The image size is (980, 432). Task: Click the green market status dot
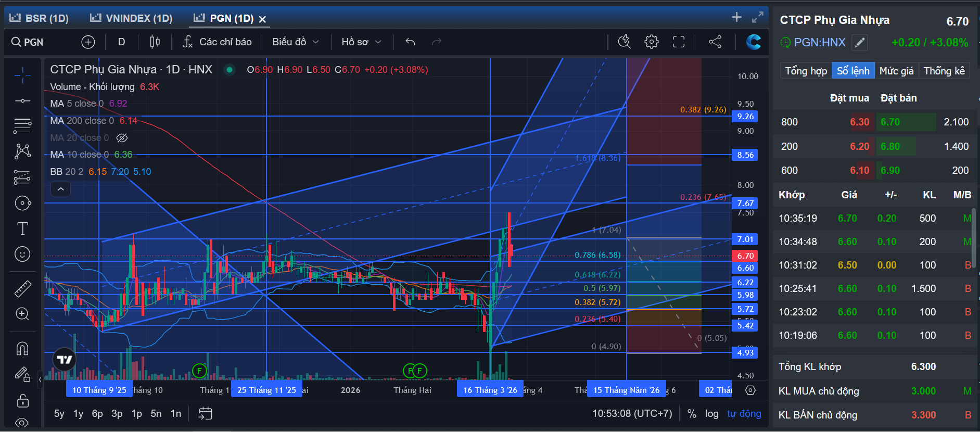tap(230, 70)
